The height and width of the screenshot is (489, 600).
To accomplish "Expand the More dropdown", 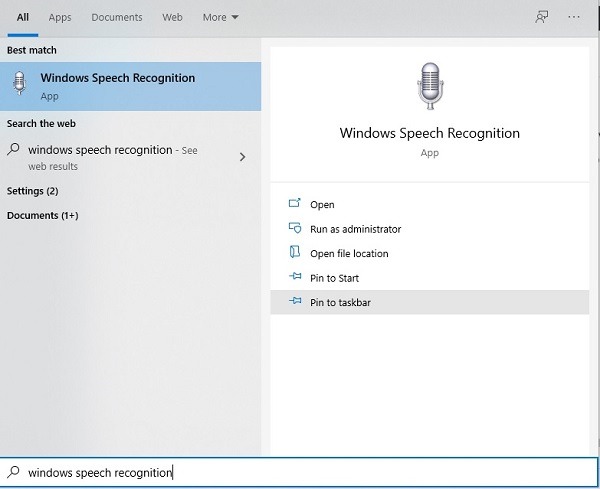I will [220, 18].
